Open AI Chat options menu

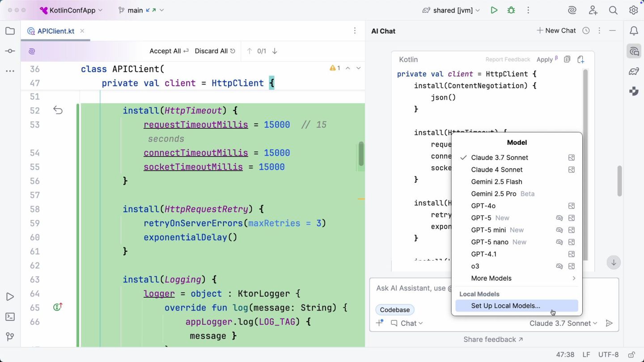coord(599,31)
